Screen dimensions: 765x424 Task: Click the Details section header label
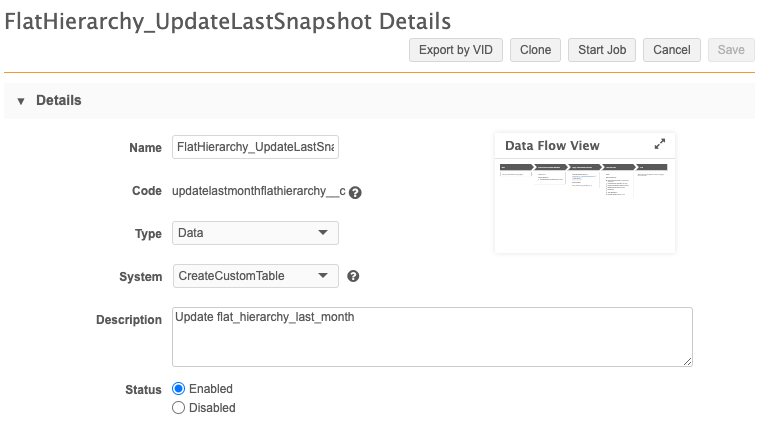[x=59, y=101]
